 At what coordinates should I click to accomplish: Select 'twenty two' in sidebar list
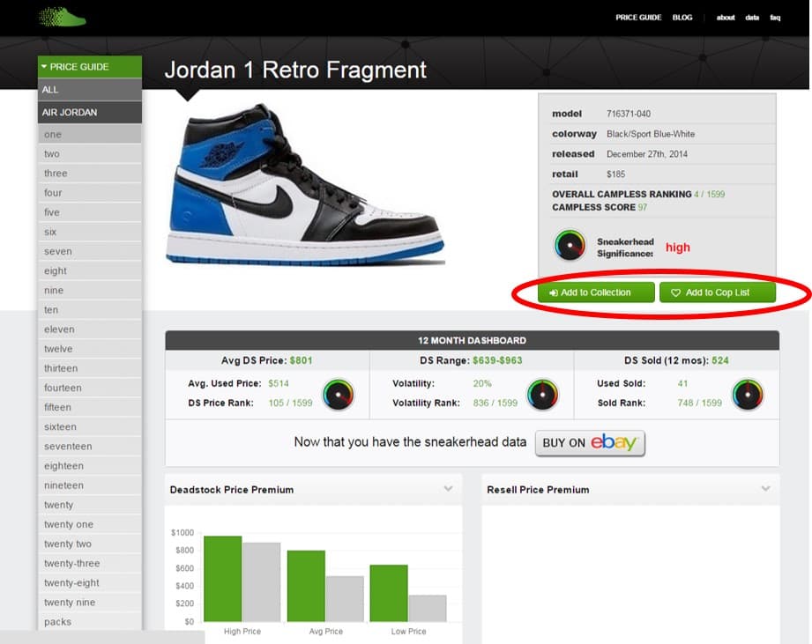(90, 544)
